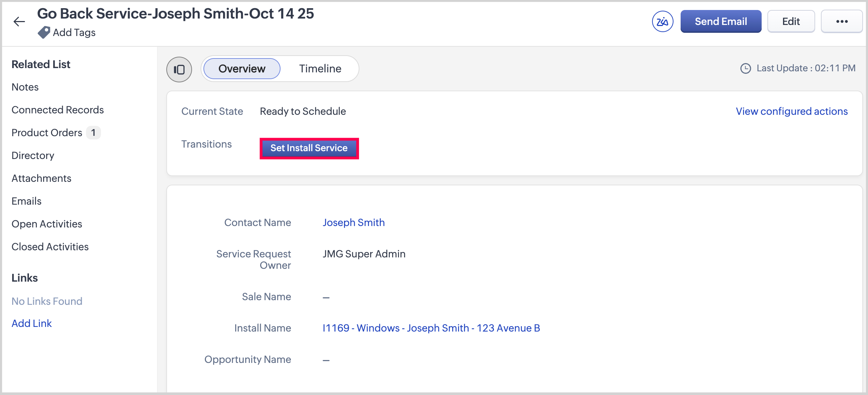
Task: Open the Joseph Smith contact link
Action: click(x=353, y=222)
